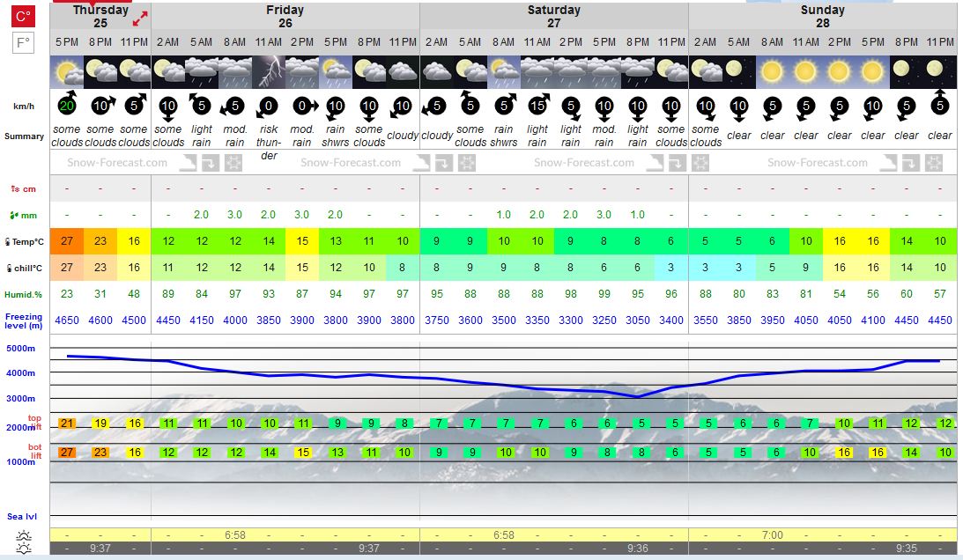Viewport: 963px width, 560px height.
Task: Click Saturday 2 AM wind icon showing 5
Action: (x=435, y=107)
